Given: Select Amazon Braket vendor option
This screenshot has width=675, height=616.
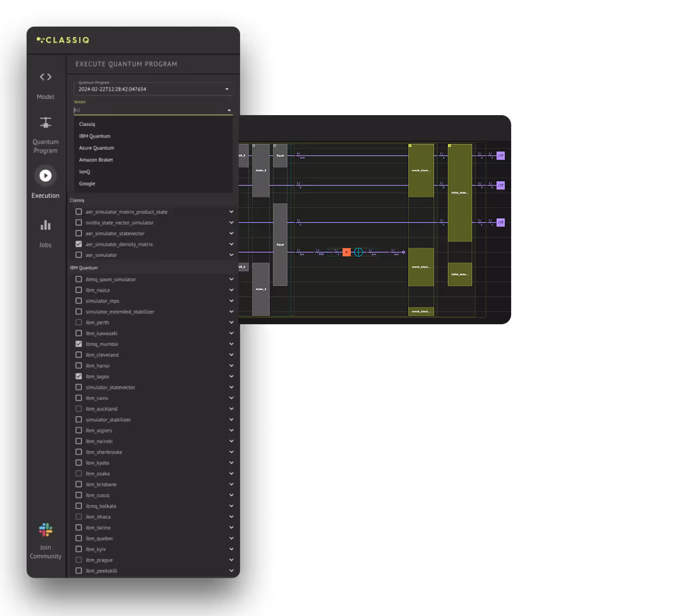Looking at the screenshot, I should point(153,160).
